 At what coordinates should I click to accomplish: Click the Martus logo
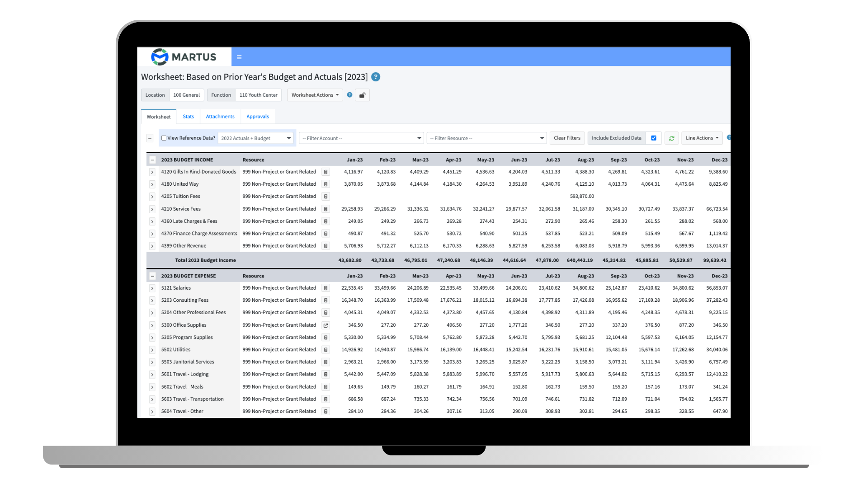[x=184, y=56]
